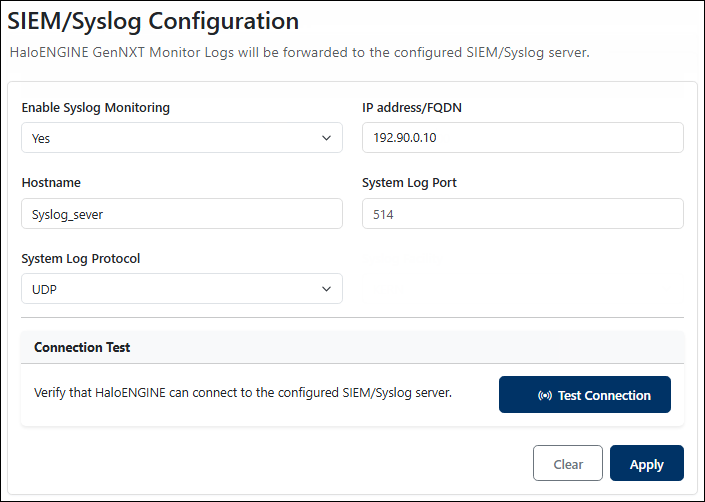705x502 pixels.
Task: Click the broadcast icon on Test Connection
Action: pos(544,395)
